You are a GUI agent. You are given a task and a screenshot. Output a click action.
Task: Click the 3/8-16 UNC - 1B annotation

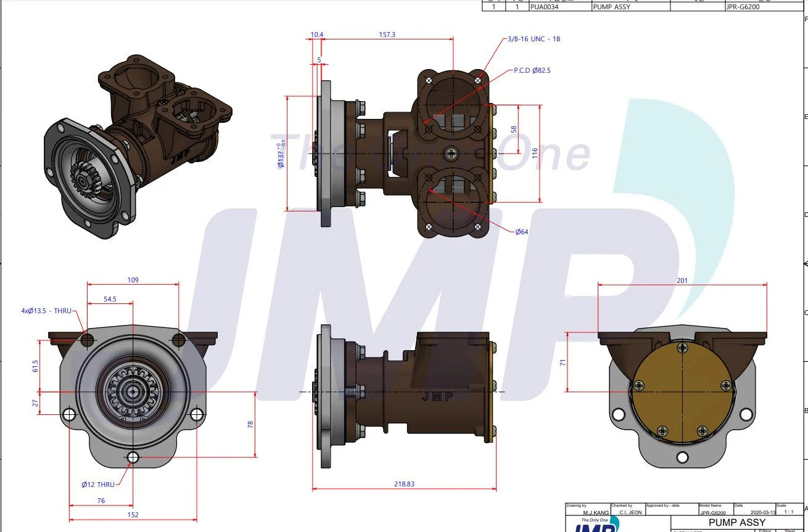tap(534, 39)
